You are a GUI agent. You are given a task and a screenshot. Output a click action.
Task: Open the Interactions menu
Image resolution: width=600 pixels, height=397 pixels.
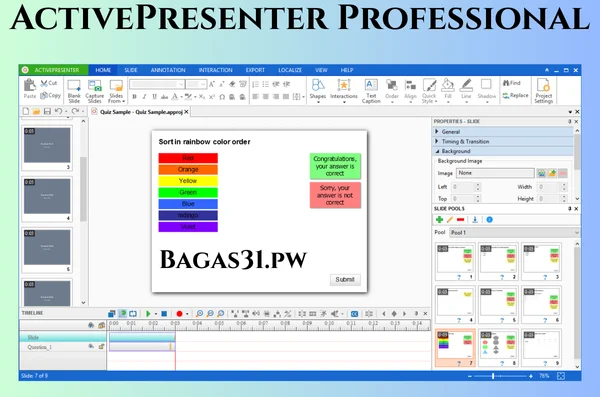(x=344, y=90)
